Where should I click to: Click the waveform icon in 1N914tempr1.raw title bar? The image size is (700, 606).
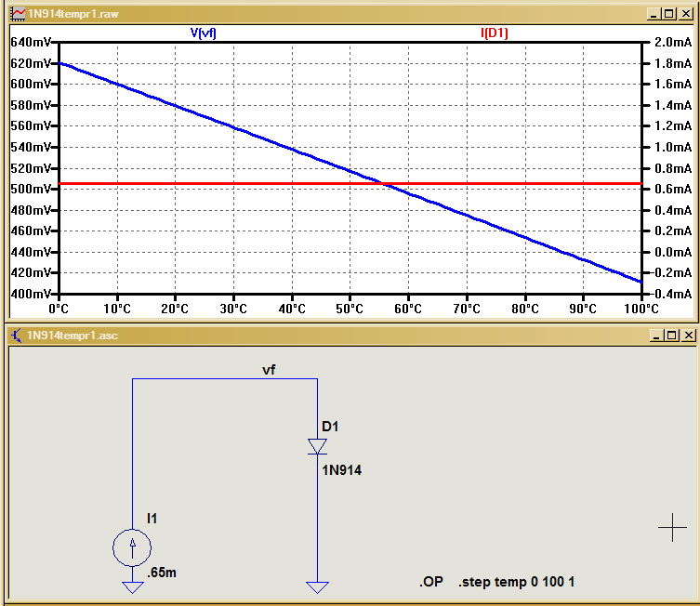(18, 14)
